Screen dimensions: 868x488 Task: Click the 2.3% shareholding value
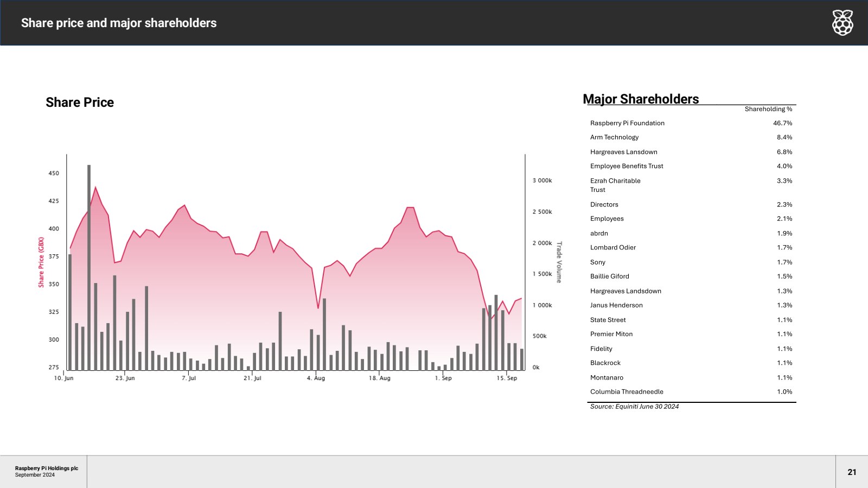pyautogui.click(x=784, y=204)
